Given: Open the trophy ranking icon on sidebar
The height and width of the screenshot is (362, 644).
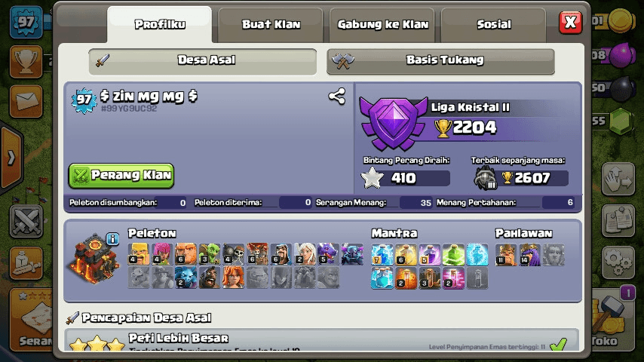Looking at the screenshot, I should pyautogui.click(x=26, y=62).
